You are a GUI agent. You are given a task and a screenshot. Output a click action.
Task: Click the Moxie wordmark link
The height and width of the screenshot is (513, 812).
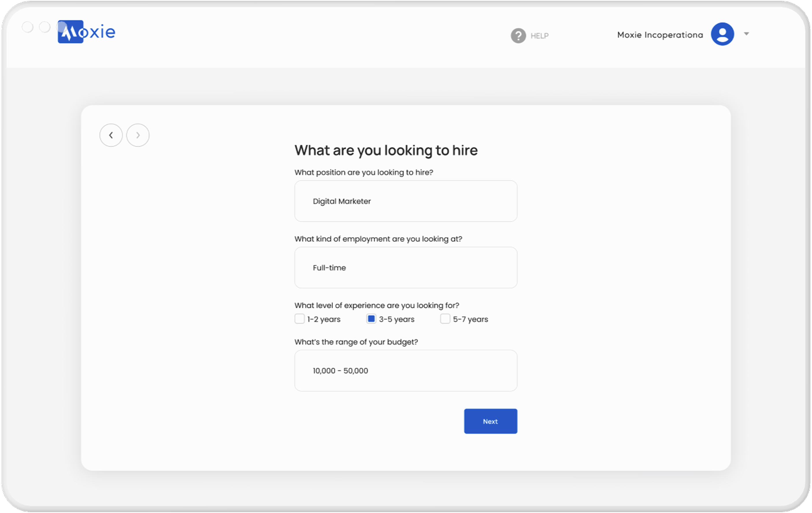tap(99, 32)
